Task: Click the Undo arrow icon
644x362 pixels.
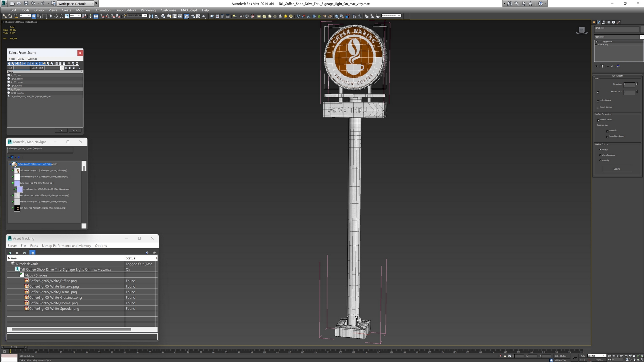Action: click(33, 3)
